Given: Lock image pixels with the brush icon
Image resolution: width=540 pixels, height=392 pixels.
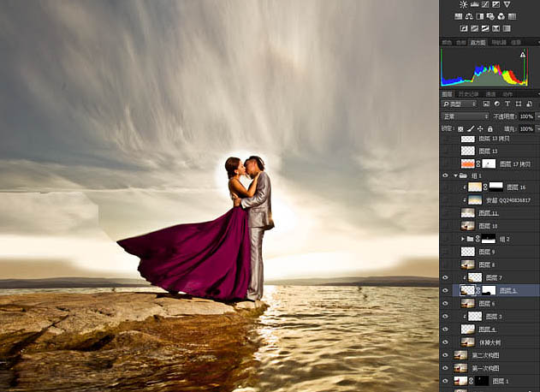Looking at the screenshot, I should pos(471,129).
